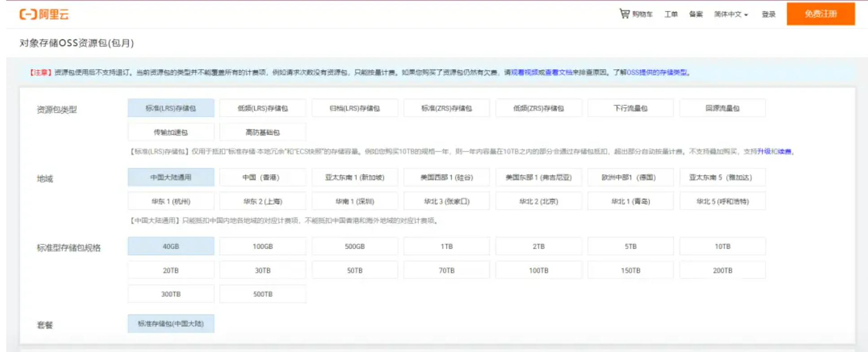Select the 标准存储包(中国大陆) plan
This screenshot has height=352, width=868.
[171, 324]
